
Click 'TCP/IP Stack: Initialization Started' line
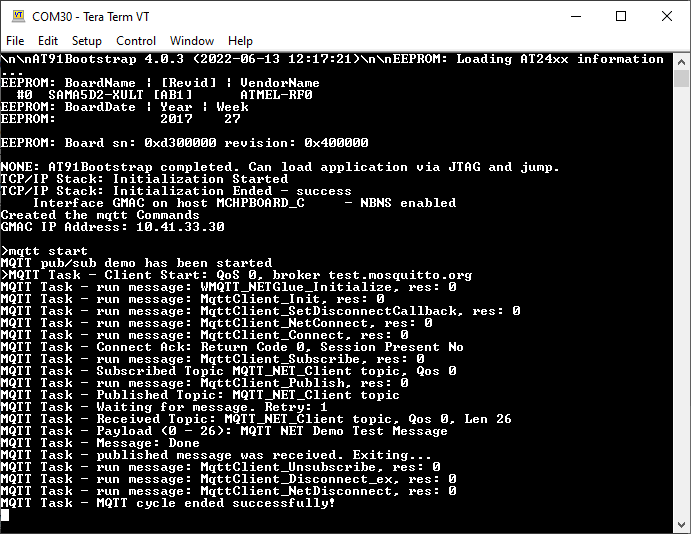point(145,179)
